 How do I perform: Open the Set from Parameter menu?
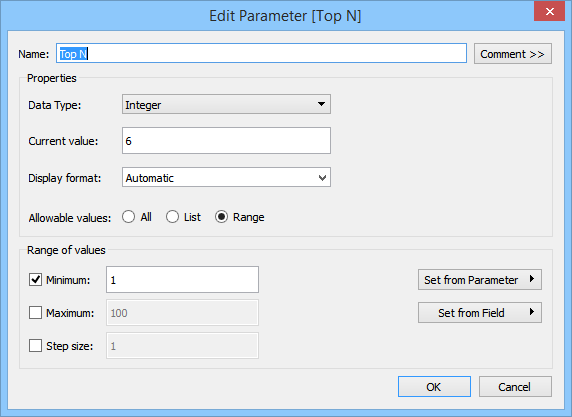(480, 280)
